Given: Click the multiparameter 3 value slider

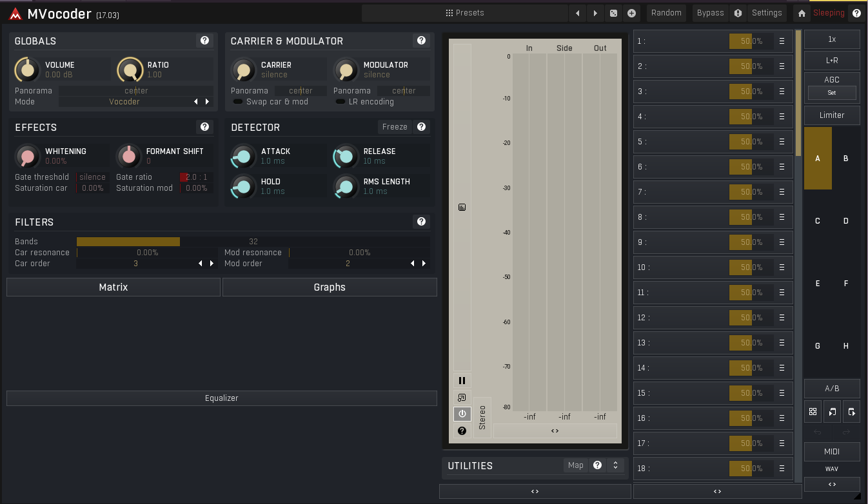Looking at the screenshot, I should click(x=751, y=92).
